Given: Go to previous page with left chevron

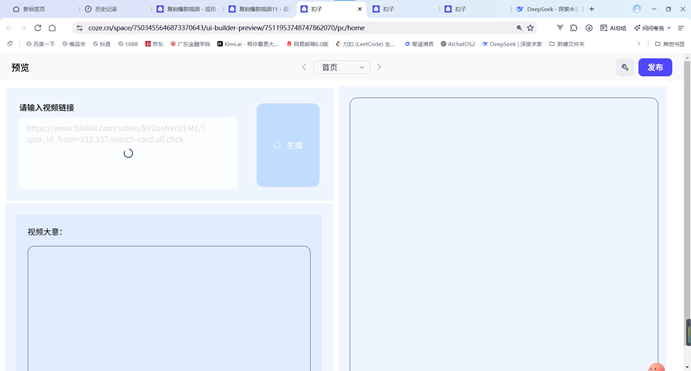Looking at the screenshot, I should click(304, 67).
